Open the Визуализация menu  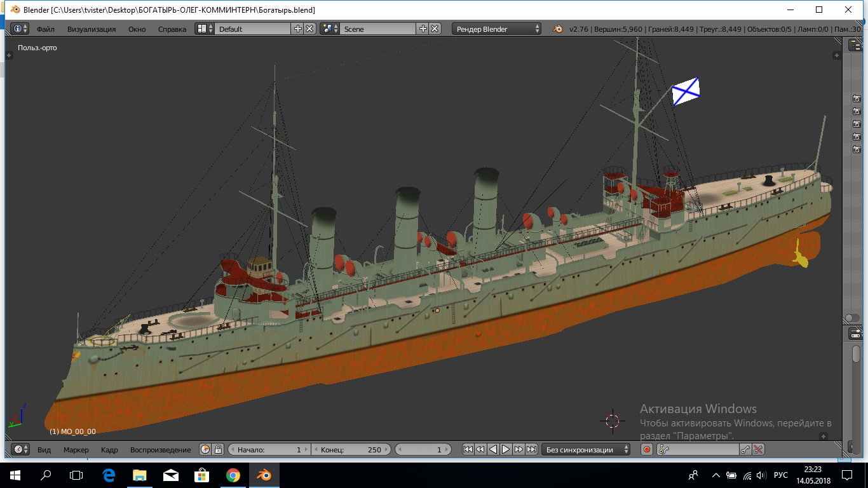point(92,29)
